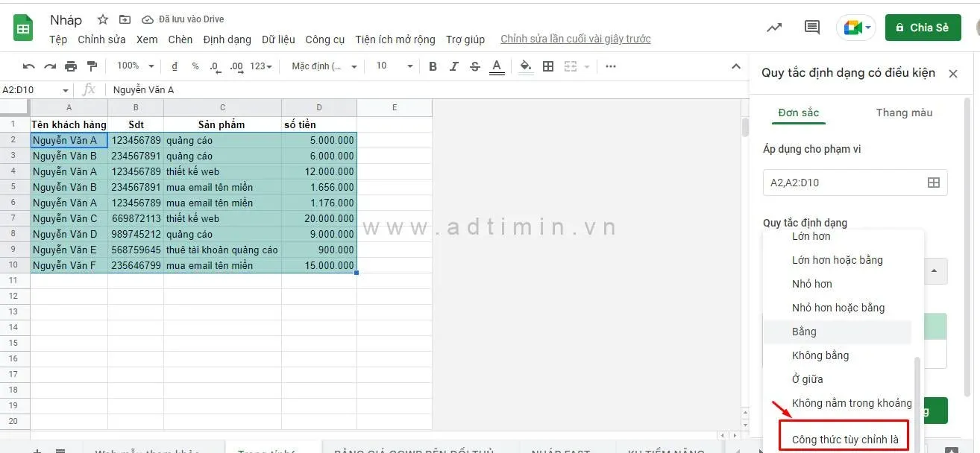Toggle bold formatting
The image size is (980, 453).
click(433, 66)
